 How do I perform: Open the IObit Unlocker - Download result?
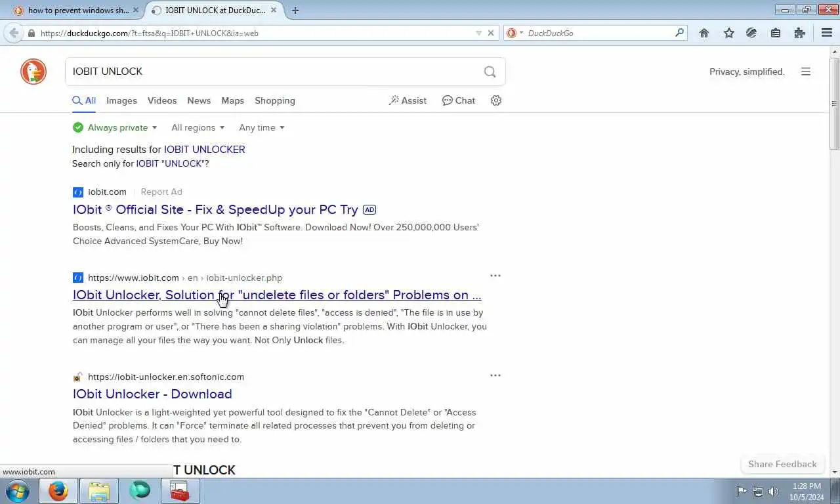click(x=152, y=394)
